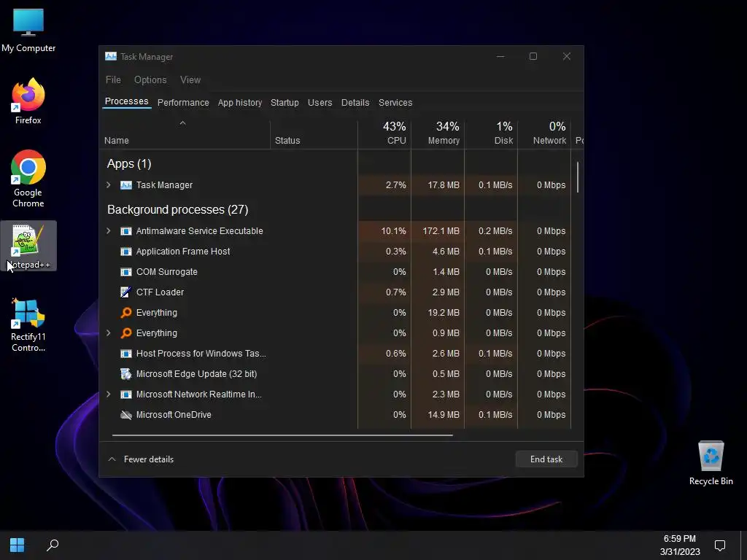The height and width of the screenshot is (560, 747).
Task: Switch to the Details tab
Action: click(x=355, y=103)
